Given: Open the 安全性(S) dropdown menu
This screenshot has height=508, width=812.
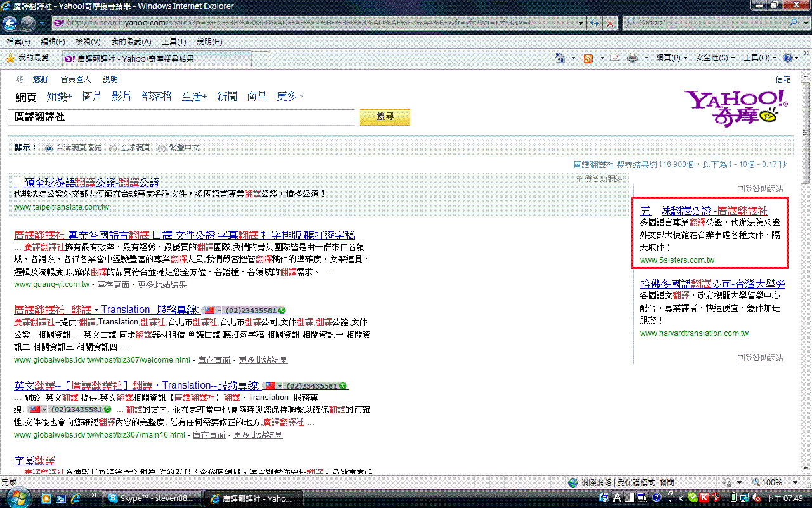Looking at the screenshot, I should (x=715, y=58).
